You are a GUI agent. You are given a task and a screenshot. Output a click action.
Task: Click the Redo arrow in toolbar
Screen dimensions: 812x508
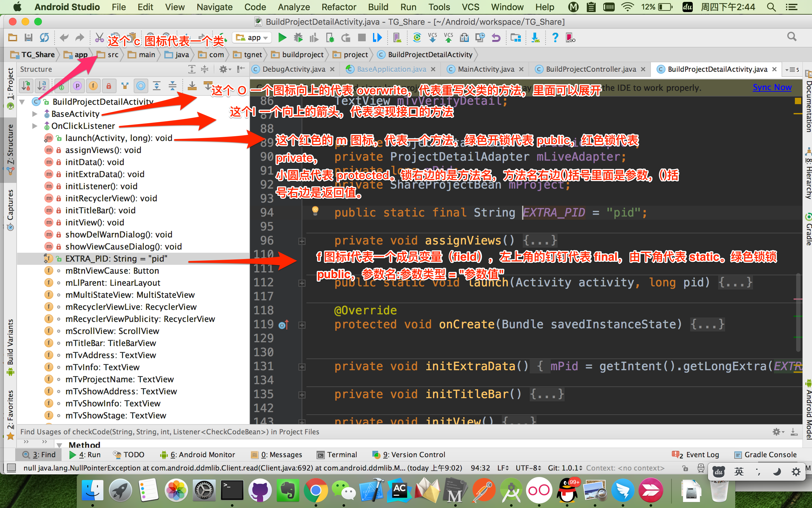[x=80, y=37]
